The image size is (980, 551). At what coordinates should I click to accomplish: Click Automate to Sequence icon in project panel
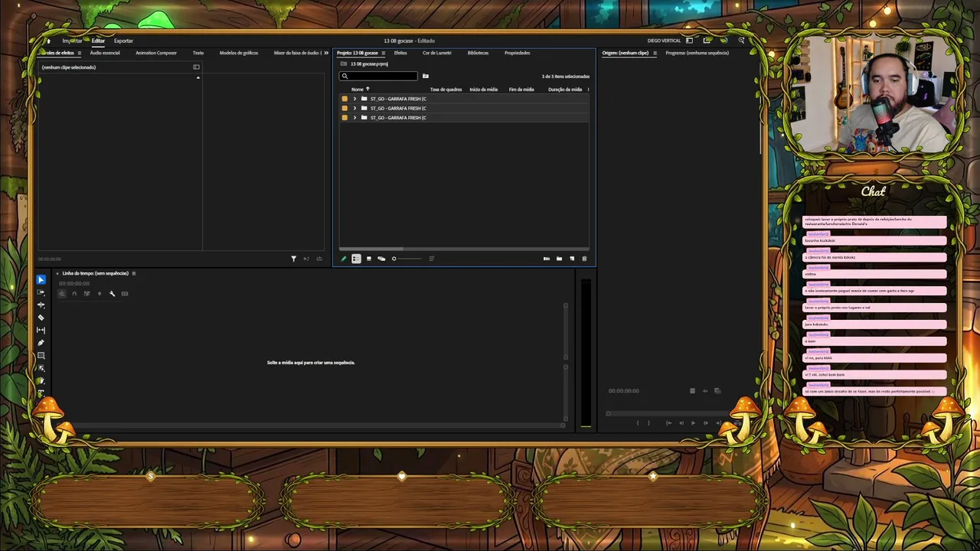tap(546, 259)
